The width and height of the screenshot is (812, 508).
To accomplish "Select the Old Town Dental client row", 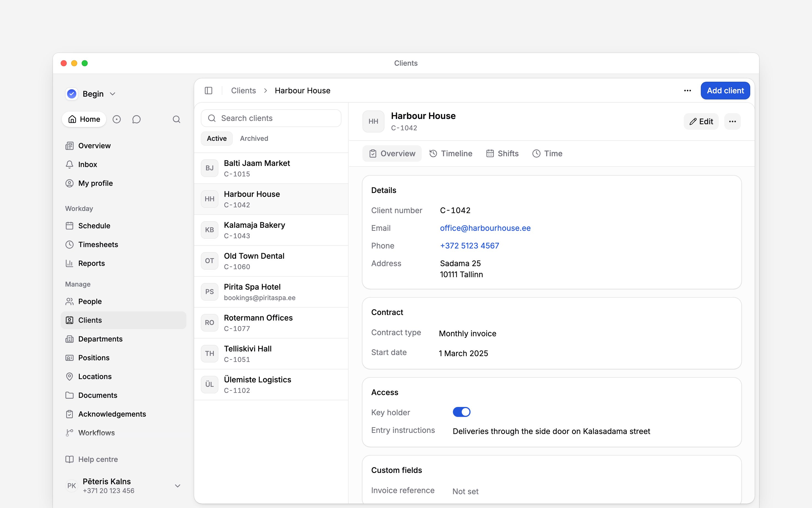I will point(271,261).
